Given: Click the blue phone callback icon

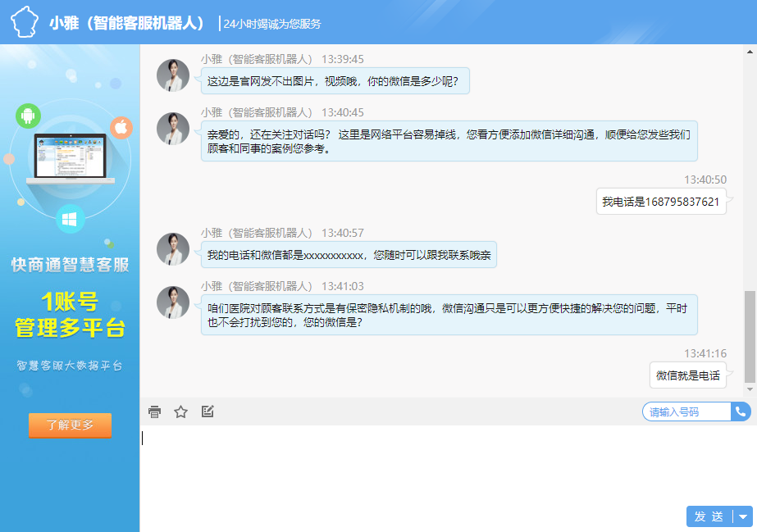Looking at the screenshot, I should point(741,412).
